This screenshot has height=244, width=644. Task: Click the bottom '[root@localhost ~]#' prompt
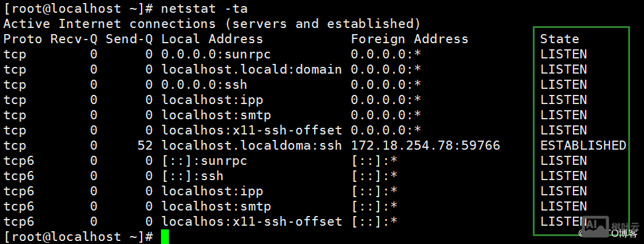pyautogui.click(x=78, y=237)
